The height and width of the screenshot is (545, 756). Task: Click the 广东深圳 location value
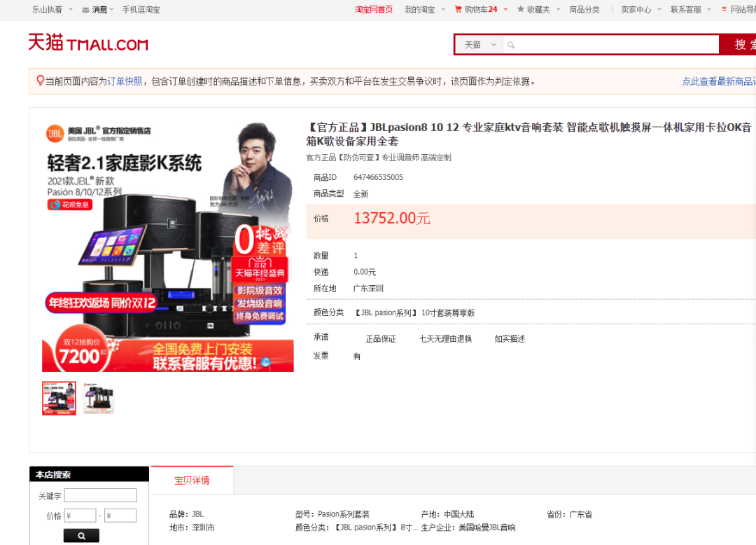click(x=368, y=289)
